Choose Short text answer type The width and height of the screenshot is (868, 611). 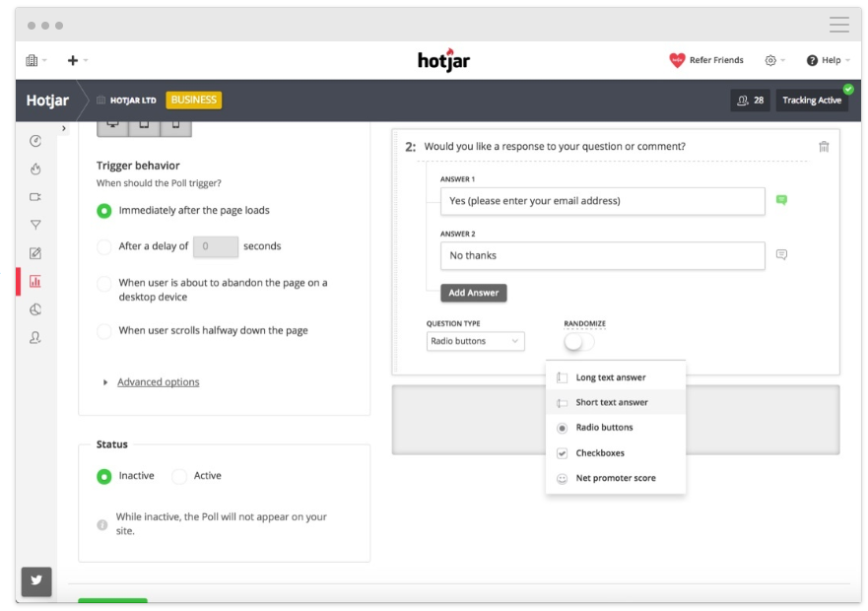click(x=616, y=402)
